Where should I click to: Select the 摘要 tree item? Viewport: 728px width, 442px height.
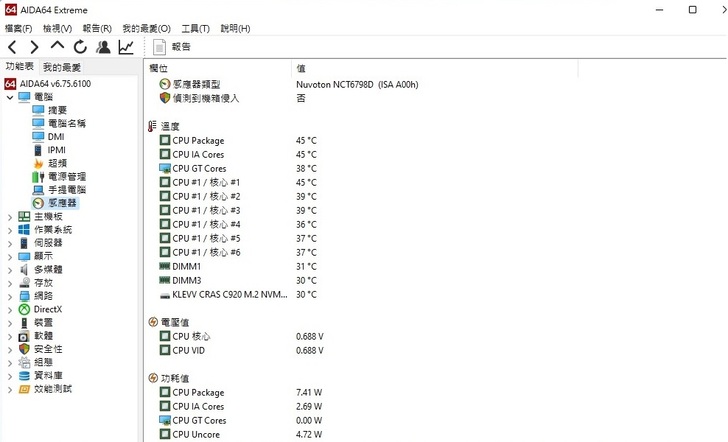[x=57, y=110]
